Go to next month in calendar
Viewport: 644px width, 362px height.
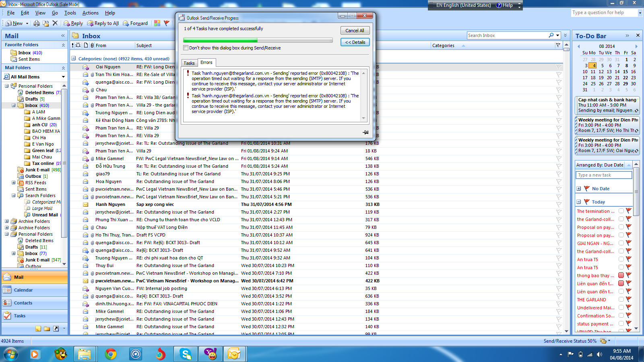[636, 46]
